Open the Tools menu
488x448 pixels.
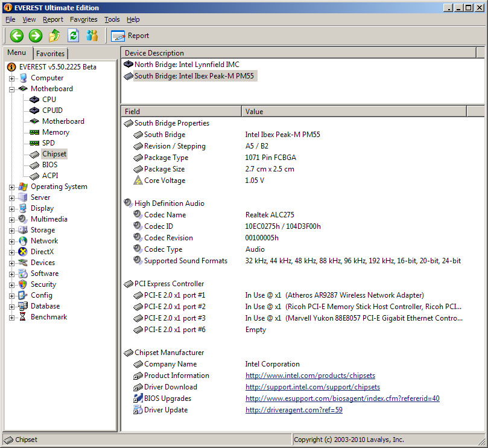pyautogui.click(x=112, y=20)
